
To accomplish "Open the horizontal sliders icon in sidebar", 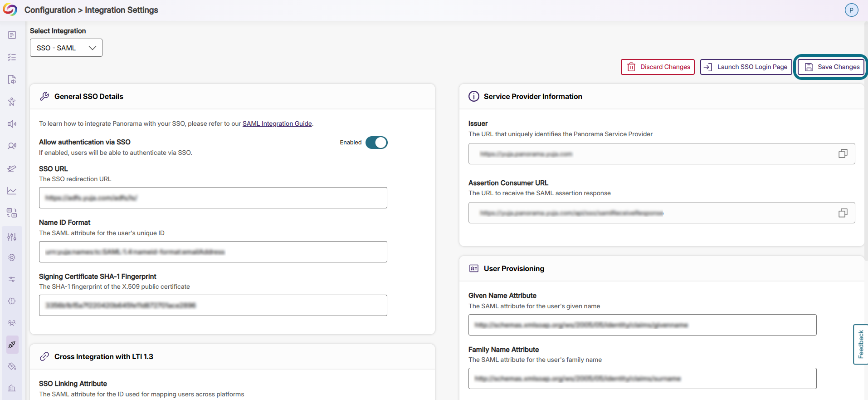I will tap(12, 279).
